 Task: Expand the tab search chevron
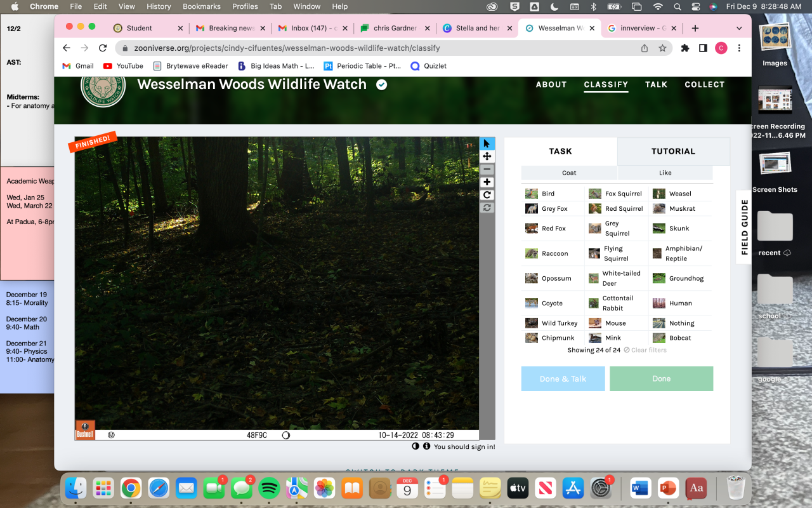(x=739, y=28)
